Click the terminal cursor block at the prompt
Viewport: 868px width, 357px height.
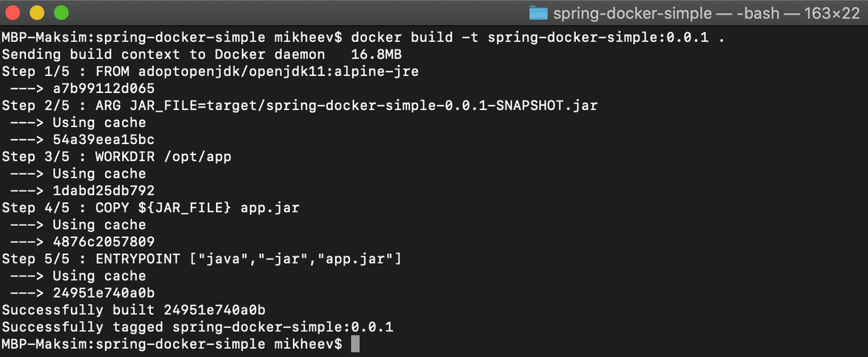pos(355,344)
